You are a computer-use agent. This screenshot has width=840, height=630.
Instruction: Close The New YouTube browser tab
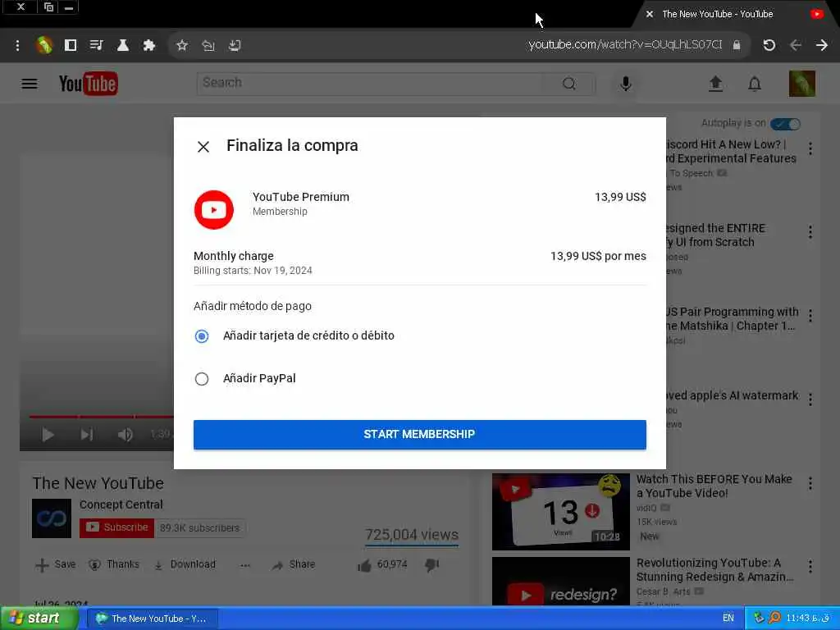[650, 14]
